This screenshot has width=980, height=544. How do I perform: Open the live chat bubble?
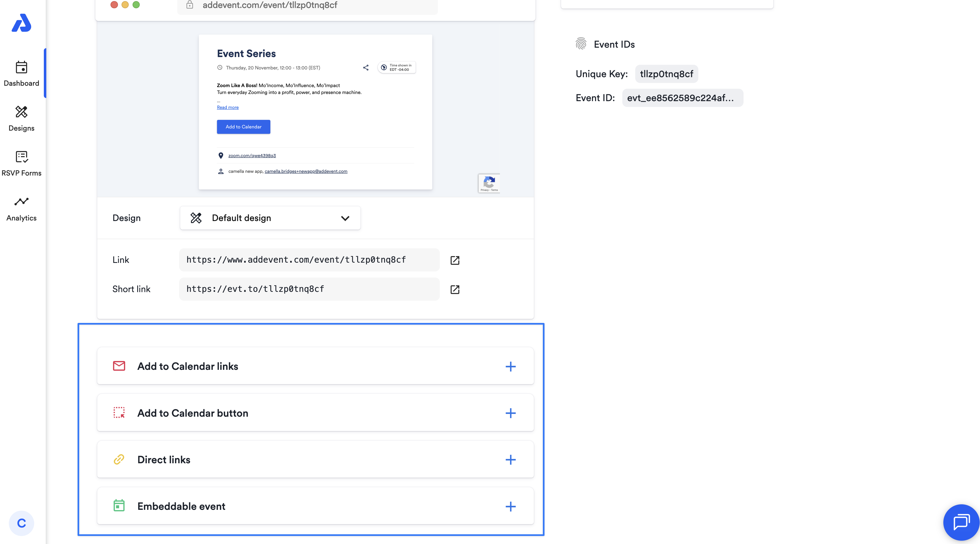(961, 522)
